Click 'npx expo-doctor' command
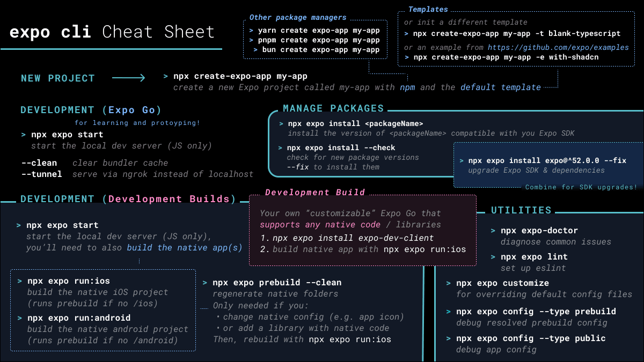Screen dimensions: 644x362 (539, 231)
